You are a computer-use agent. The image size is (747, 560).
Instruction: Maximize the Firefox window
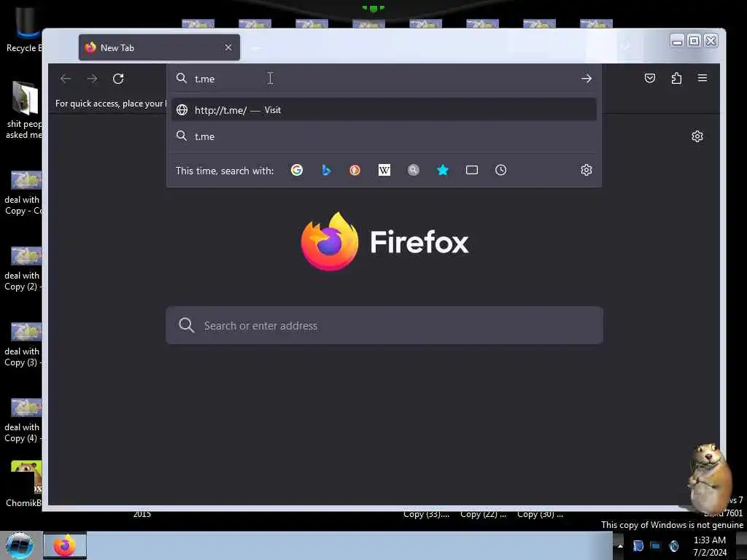(694, 42)
